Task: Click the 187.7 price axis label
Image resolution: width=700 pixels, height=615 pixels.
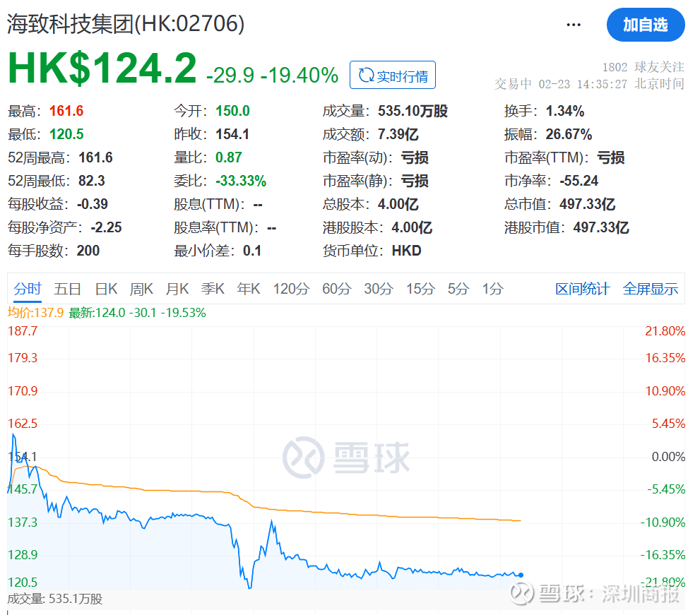Action: 23,330
